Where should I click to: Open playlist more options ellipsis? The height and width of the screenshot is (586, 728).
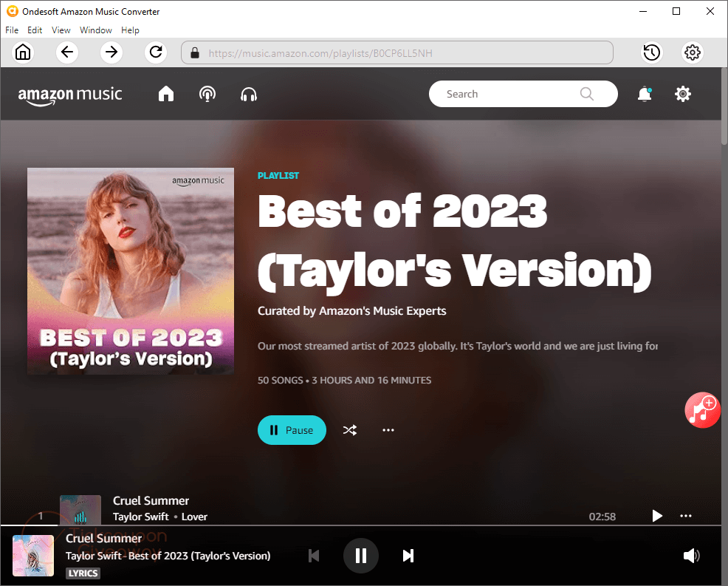click(388, 430)
